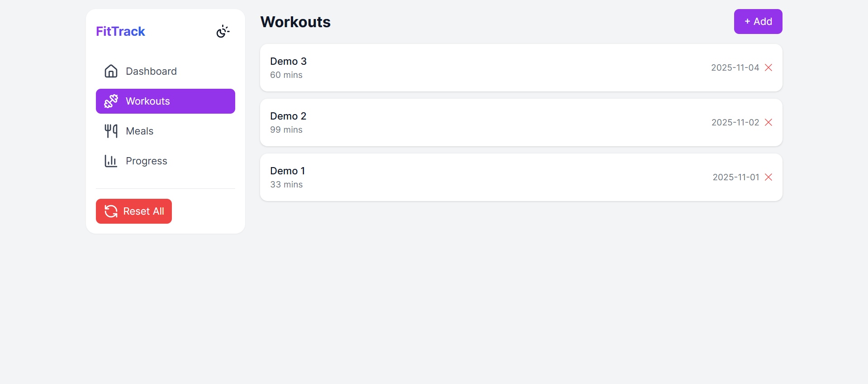Click the FitTrack logo text

point(120,31)
